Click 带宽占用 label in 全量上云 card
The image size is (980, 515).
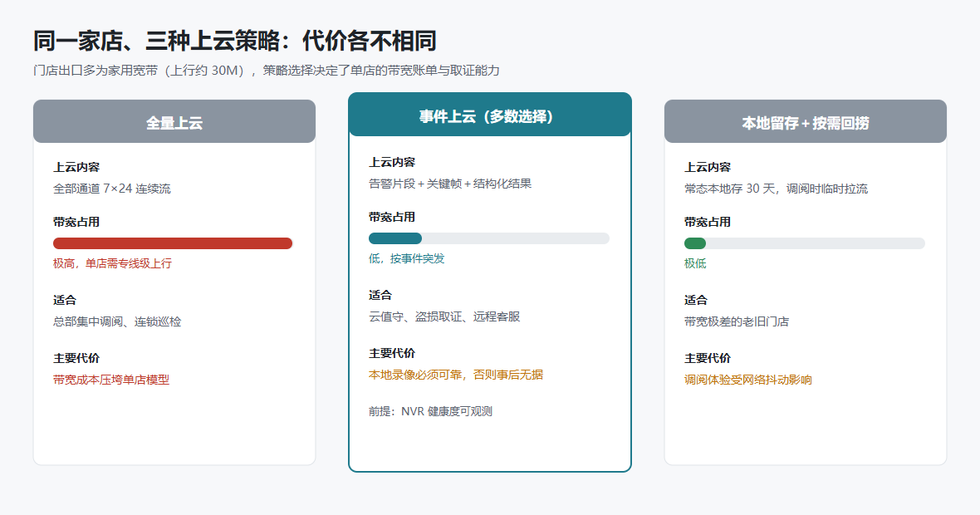76,223
